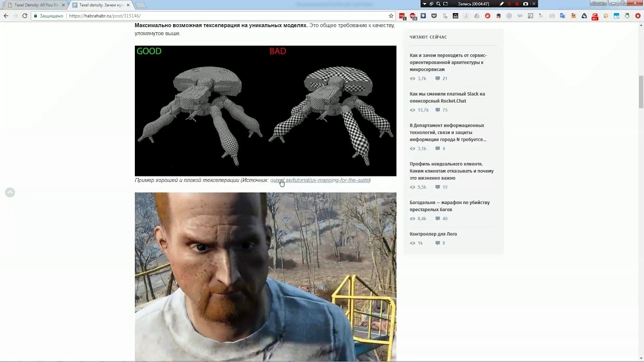Click the region select icon in recorder bar
The image size is (644, 362).
445,4
